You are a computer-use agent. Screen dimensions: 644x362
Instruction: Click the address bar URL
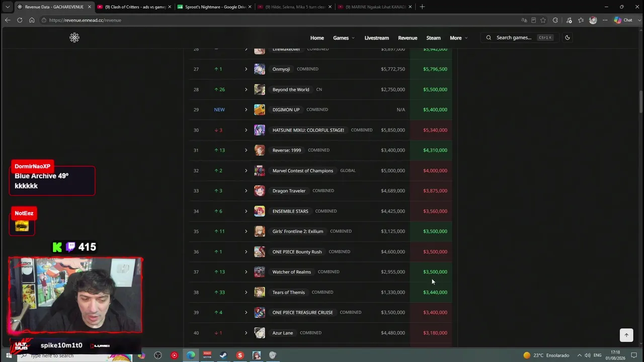pyautogui.click(x=86, y=20)
